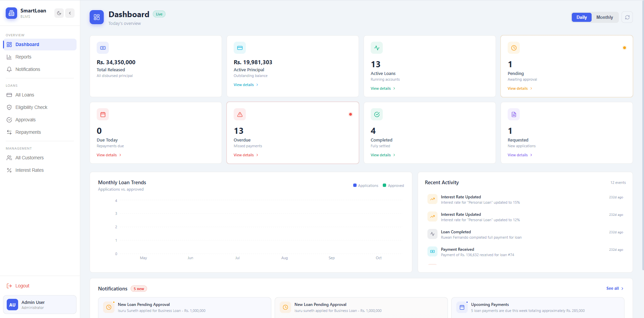Open All Customers list

point(40,158)
